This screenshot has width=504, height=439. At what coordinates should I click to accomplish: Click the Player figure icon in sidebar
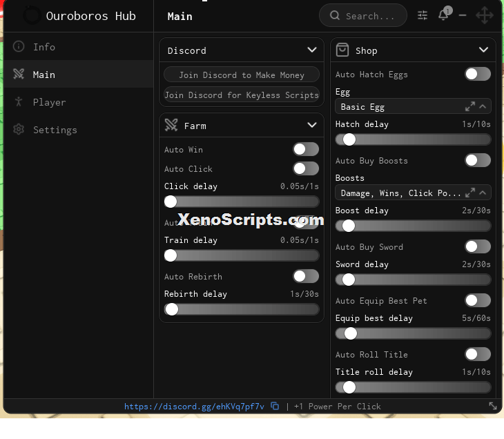tap(19, 101)
